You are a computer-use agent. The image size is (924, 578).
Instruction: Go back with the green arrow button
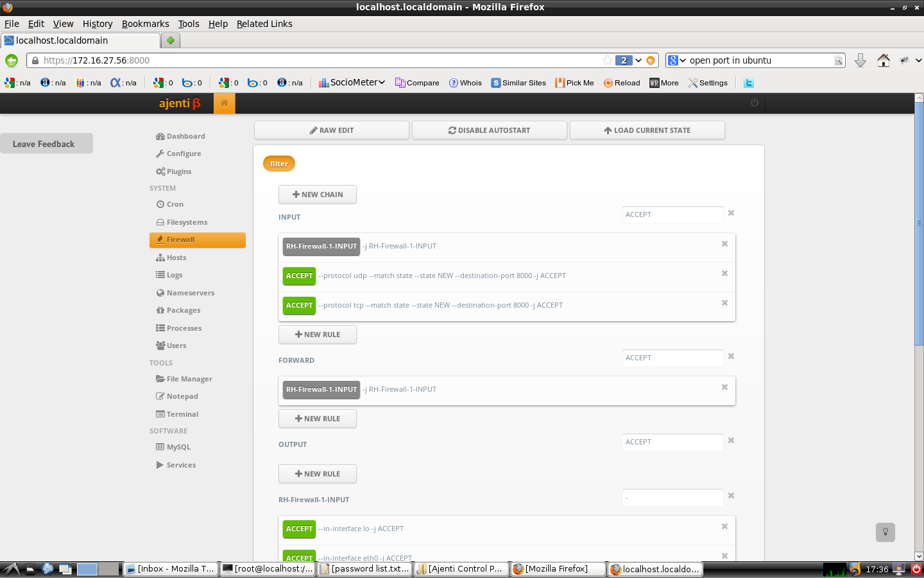[12, 60]
